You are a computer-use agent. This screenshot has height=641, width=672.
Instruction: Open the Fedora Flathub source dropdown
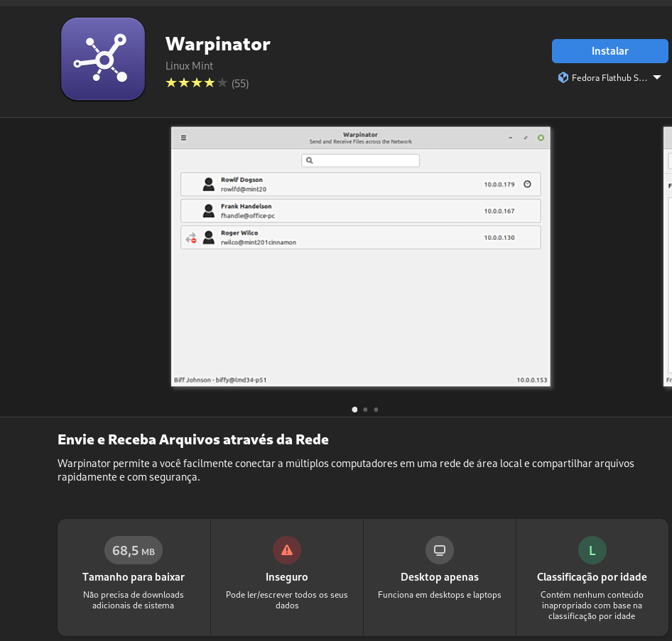pyautogui.click(x=609, y=77)
